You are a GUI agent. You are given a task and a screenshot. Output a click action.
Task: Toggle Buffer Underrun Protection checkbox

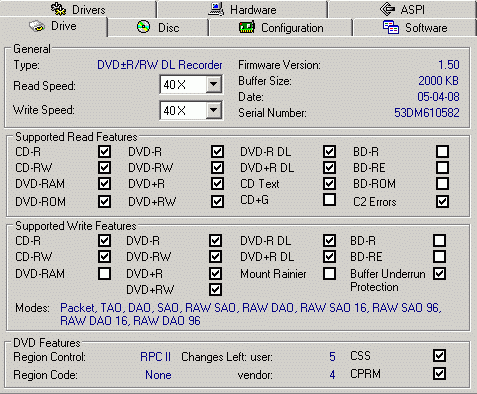439,274
